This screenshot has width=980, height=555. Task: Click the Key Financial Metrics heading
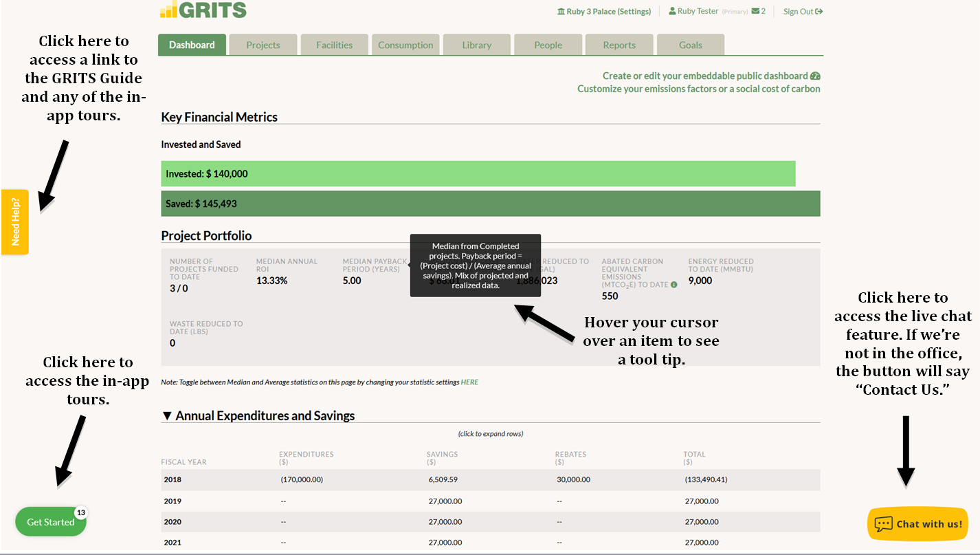(x=219, y=117)
